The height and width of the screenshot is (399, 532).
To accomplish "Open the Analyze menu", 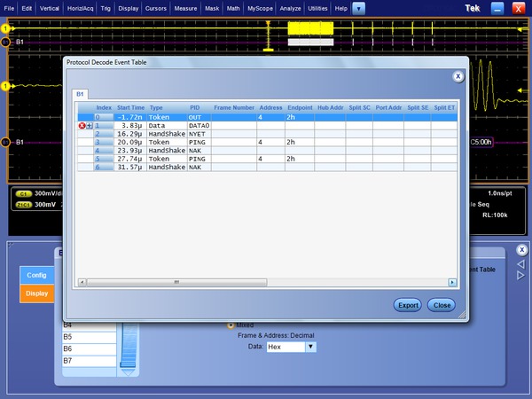I will [x=289, y=8].
